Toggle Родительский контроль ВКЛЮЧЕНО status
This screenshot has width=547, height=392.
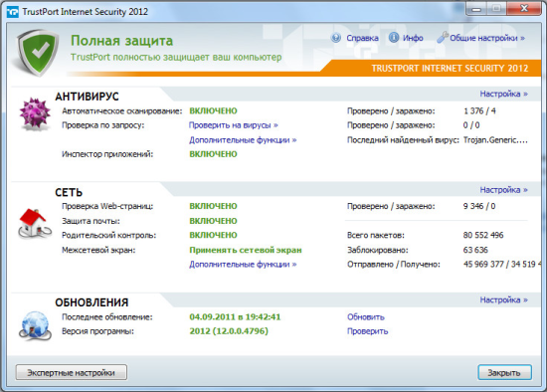tap(213, 235)
